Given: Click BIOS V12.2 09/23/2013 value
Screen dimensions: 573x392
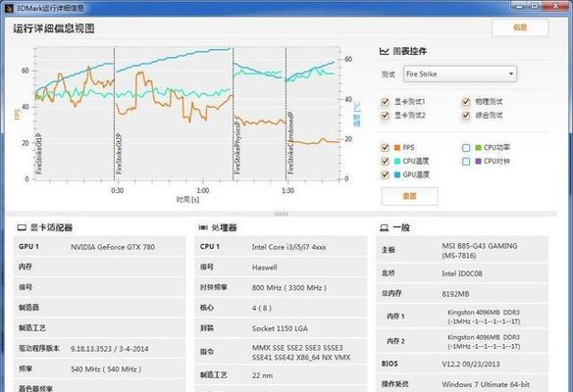Looking at the screenshot, I should (x=471, y=365).
